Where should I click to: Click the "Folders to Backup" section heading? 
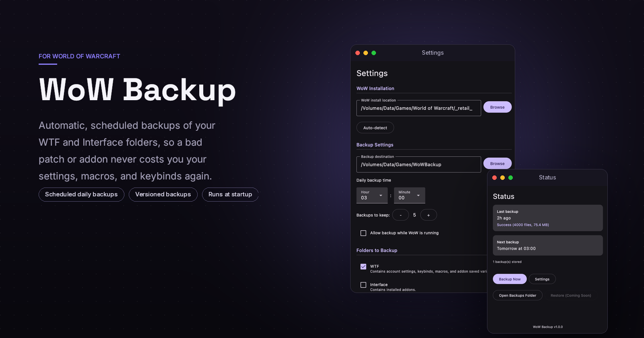pos(377,250)
